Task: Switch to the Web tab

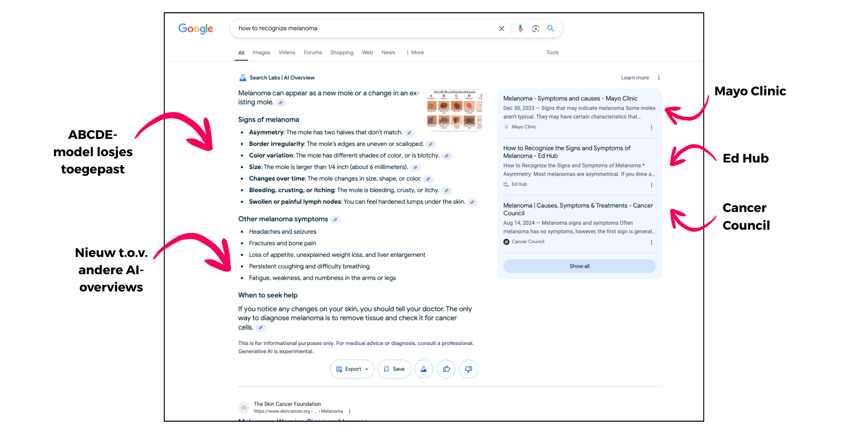Action: 368,53
